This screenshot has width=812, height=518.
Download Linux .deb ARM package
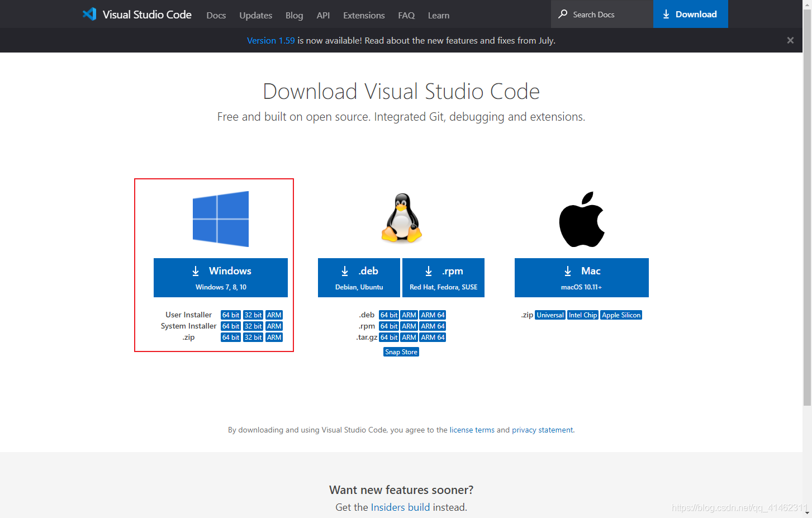(x=409, y=315)
